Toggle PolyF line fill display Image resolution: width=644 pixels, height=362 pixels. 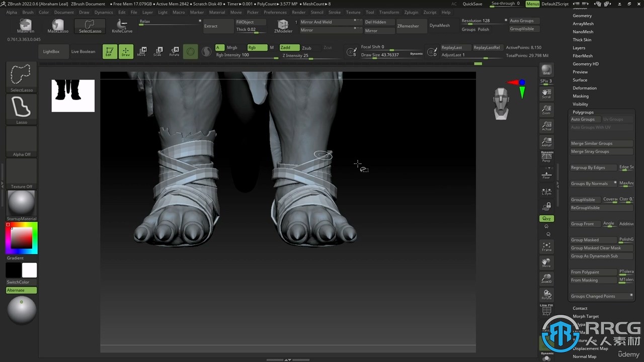pyautogui.click(x=546, y=311)
